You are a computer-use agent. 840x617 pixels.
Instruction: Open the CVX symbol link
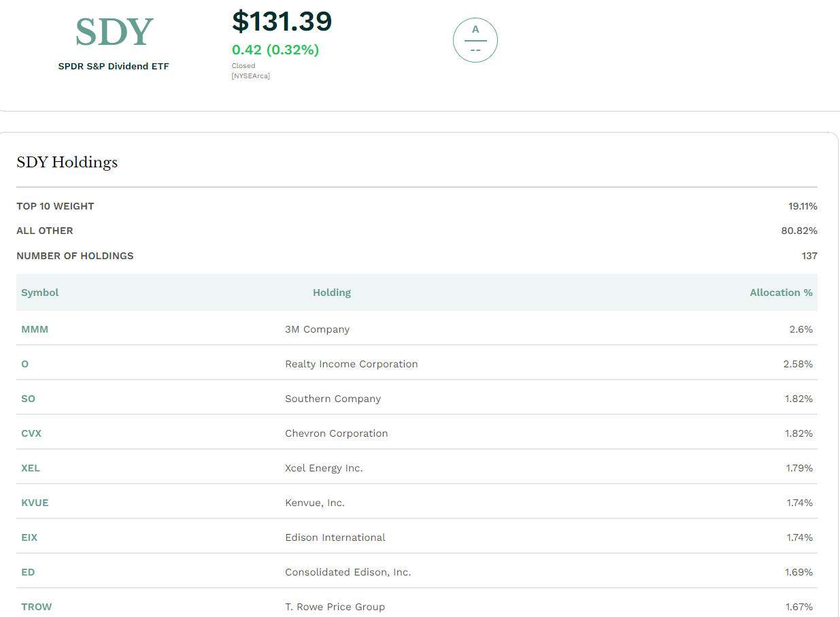31,433
